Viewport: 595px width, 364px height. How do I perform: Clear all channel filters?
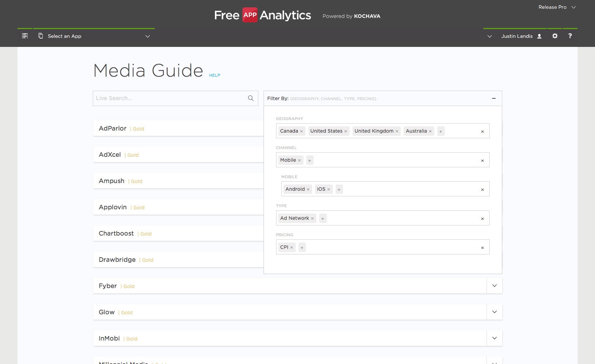click(x=482, y=161)
